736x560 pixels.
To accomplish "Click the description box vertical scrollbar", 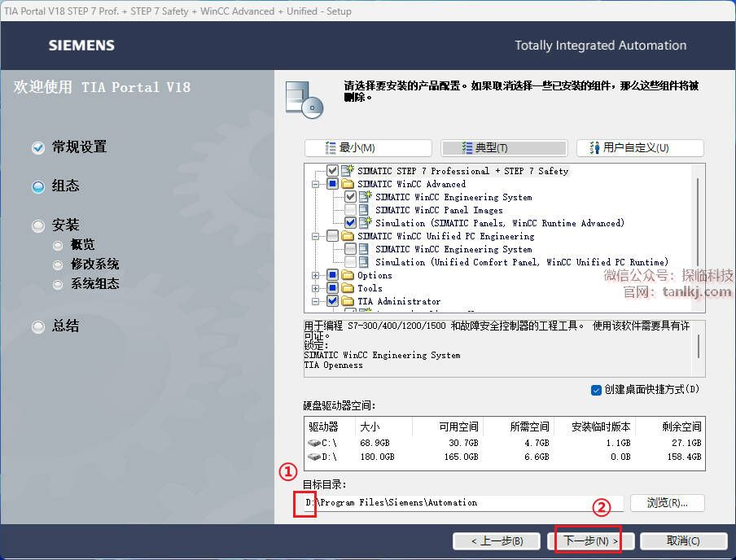I will coord(699,348).
